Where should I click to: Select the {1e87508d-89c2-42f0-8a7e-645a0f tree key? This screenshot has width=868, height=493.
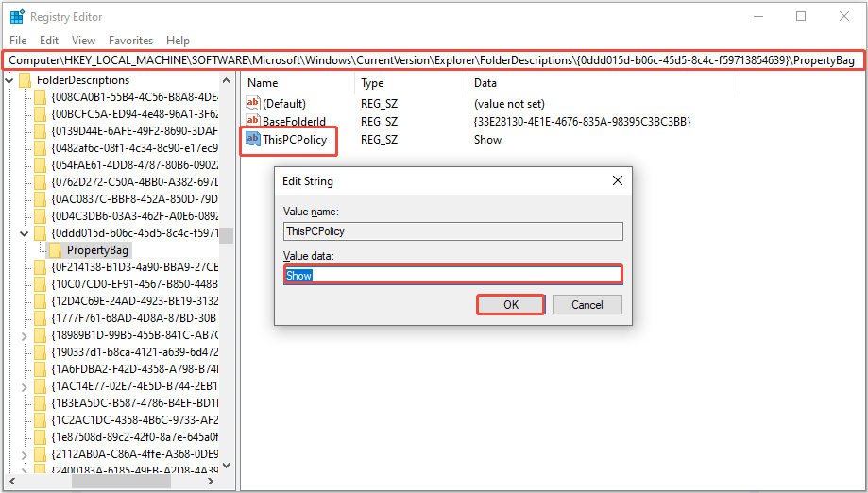134,437
